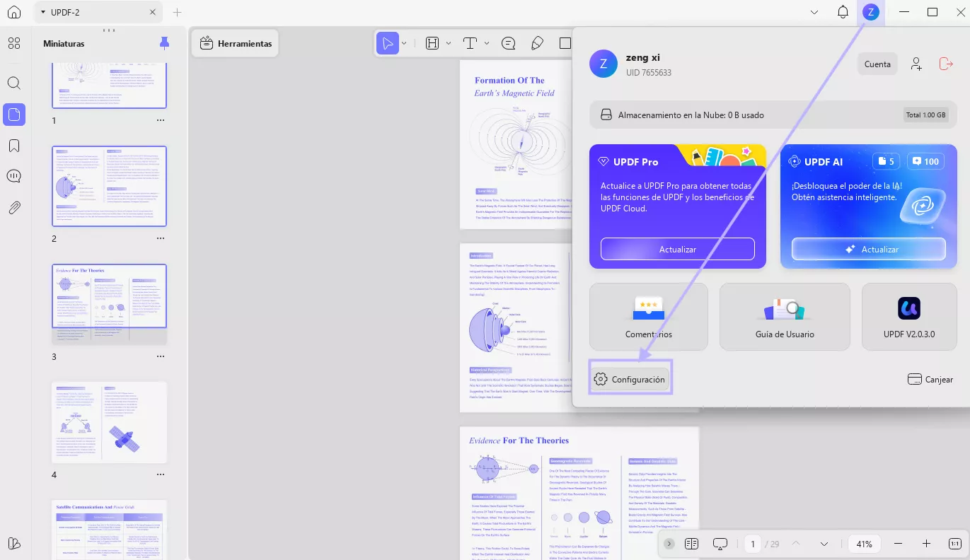Open page 1 thumbnail options menu

tap(161, 121)
